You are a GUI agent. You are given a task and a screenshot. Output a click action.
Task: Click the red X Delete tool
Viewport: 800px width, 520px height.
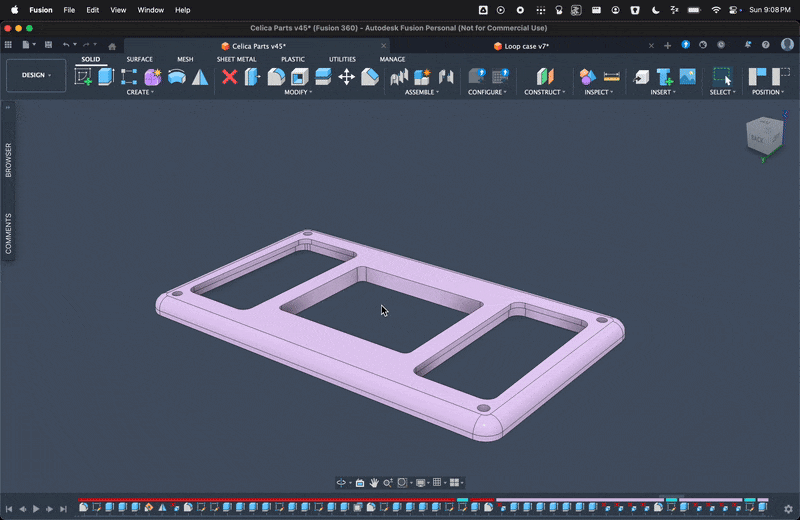(230, 77)
